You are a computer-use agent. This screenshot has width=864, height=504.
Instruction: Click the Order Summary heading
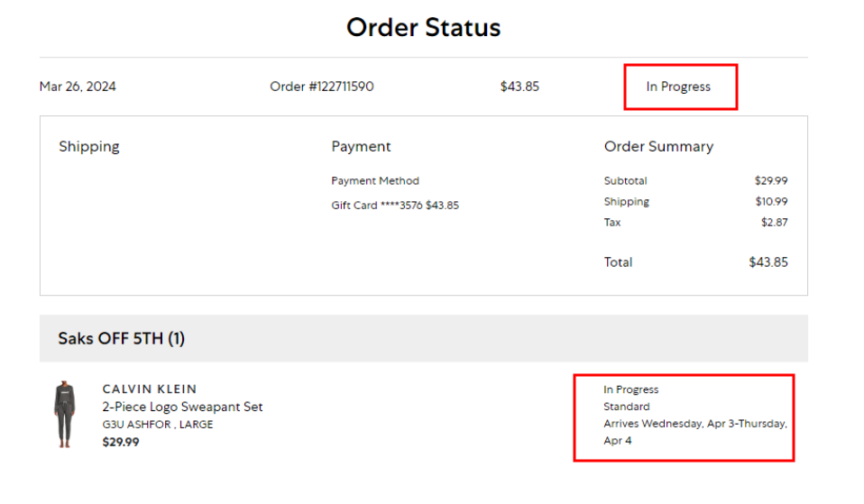[658, 146]
